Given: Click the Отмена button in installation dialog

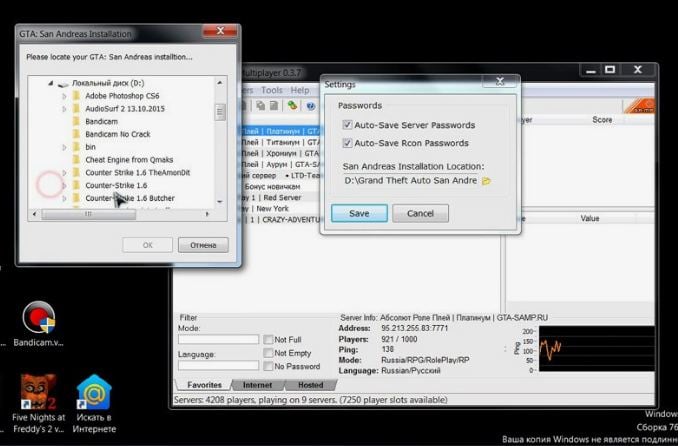Looking at the screenshot, I should 203,245.
